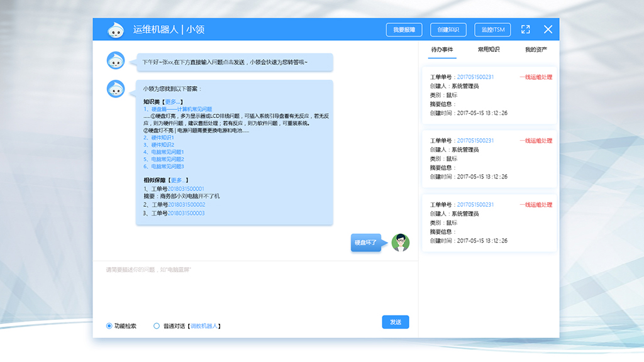Toggle fullscreen with the expand icon

(x=525, y=30)
